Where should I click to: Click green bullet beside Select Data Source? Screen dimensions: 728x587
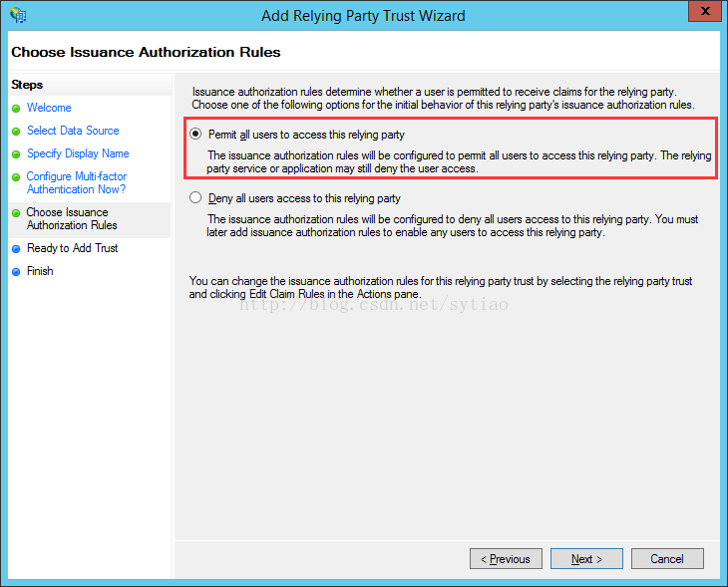tap(16, 132)
